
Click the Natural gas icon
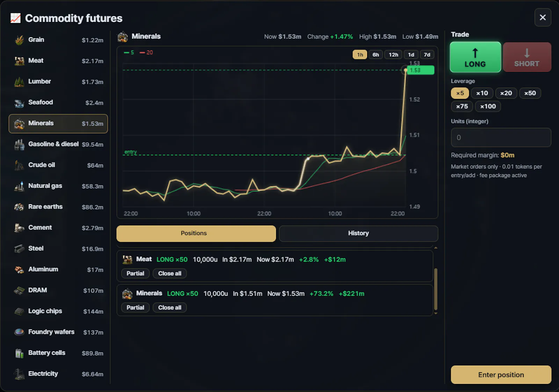click(x=19, y=186)
